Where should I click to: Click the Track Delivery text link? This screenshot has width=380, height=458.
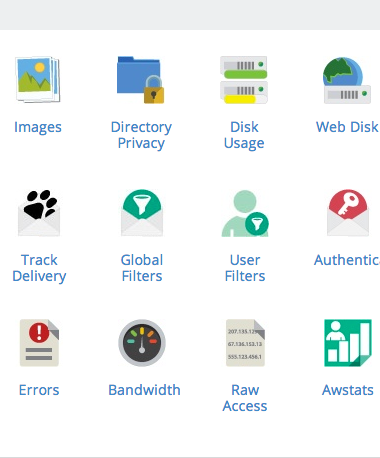coord(39,268)
